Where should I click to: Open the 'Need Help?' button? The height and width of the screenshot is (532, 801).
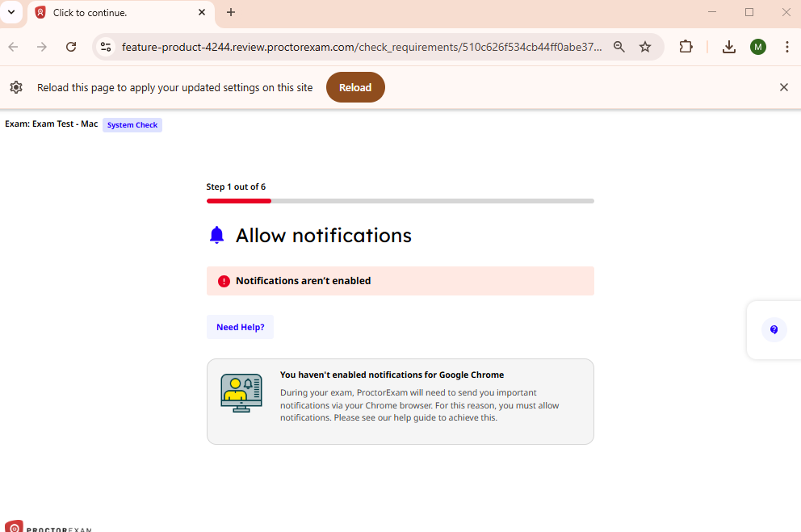point(240,327)
